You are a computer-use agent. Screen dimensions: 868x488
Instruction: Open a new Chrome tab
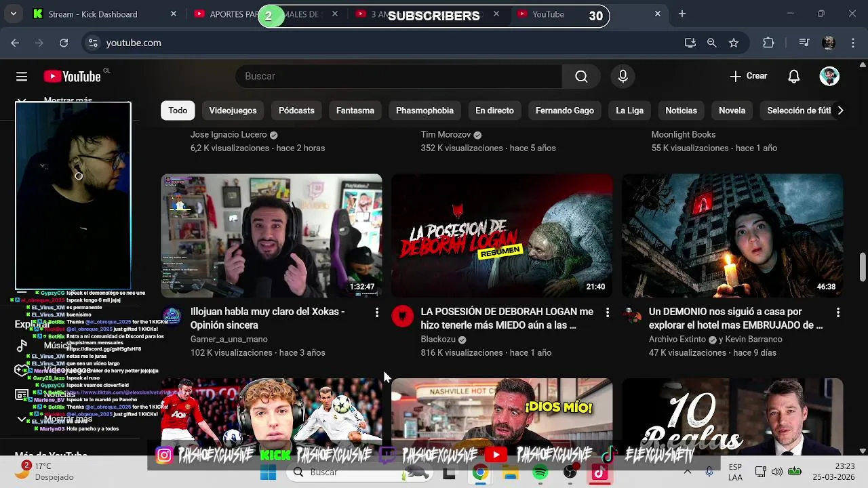(682, 14)
